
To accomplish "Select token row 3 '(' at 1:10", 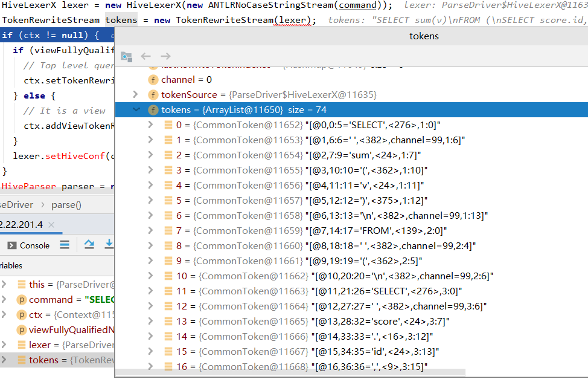I will 351,170.
